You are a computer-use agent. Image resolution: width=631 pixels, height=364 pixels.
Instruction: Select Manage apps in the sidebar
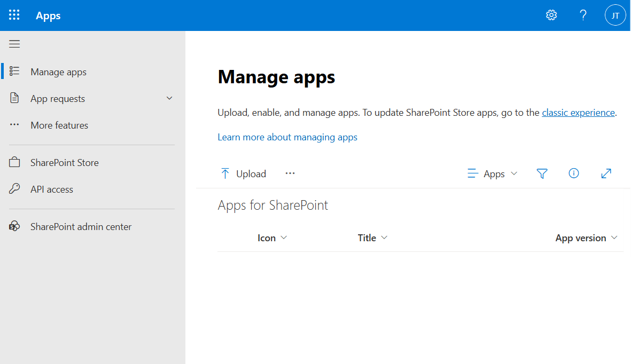[58, 72]
